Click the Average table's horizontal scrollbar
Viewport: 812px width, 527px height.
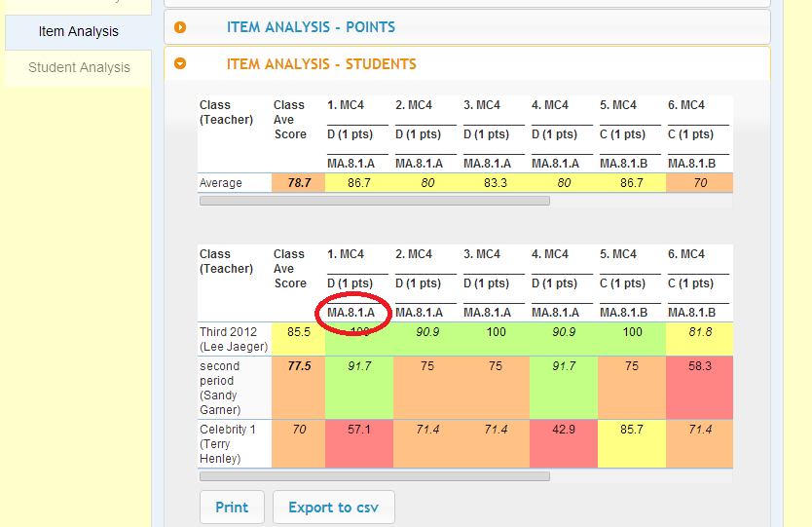point(375,201)
